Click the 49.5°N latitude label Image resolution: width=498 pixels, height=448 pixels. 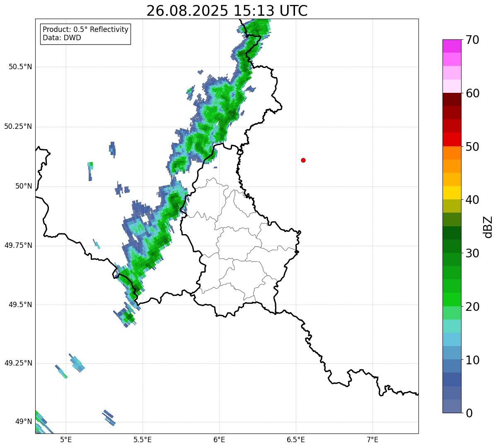pyautogui.click(x=20, y=305)
